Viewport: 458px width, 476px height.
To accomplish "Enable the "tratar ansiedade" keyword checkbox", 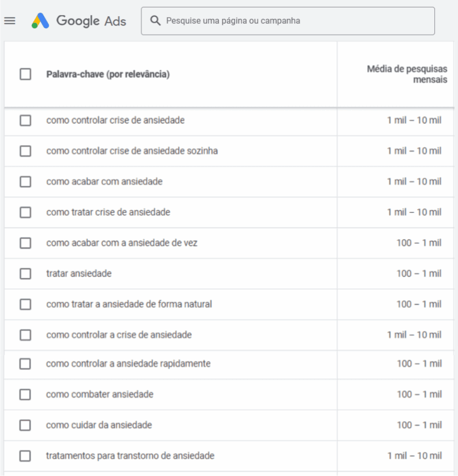I will tap(26, 274).
